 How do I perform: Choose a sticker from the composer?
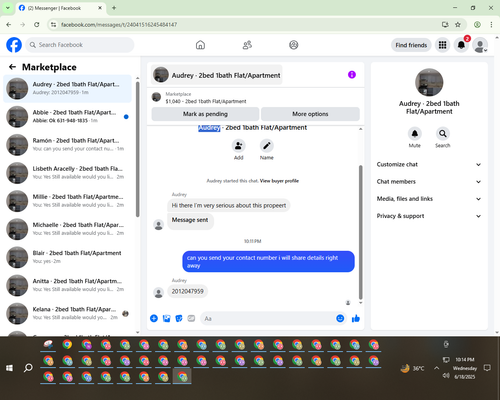(179, 318)
